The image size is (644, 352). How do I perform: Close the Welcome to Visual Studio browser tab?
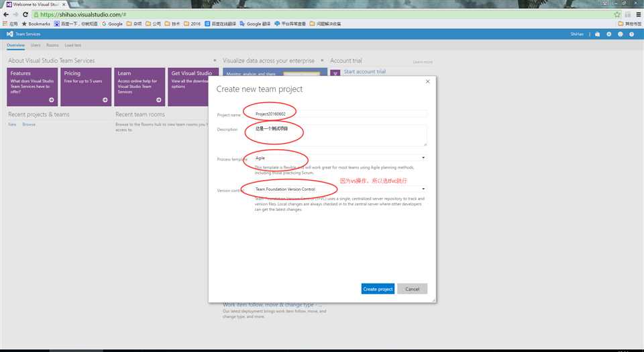pos(64,4)
